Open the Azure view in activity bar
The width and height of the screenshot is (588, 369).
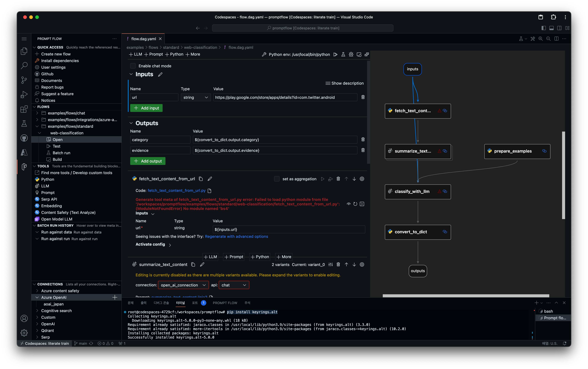click(24, 153)
